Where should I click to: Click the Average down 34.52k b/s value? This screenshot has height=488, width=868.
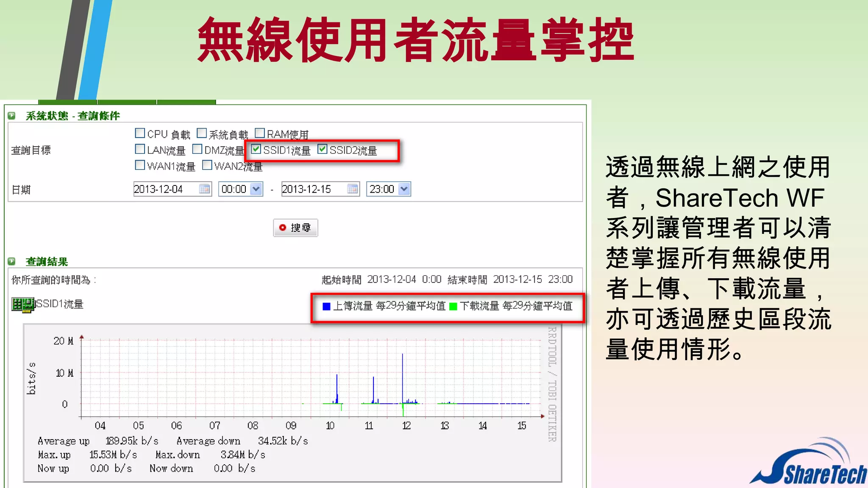283,441
